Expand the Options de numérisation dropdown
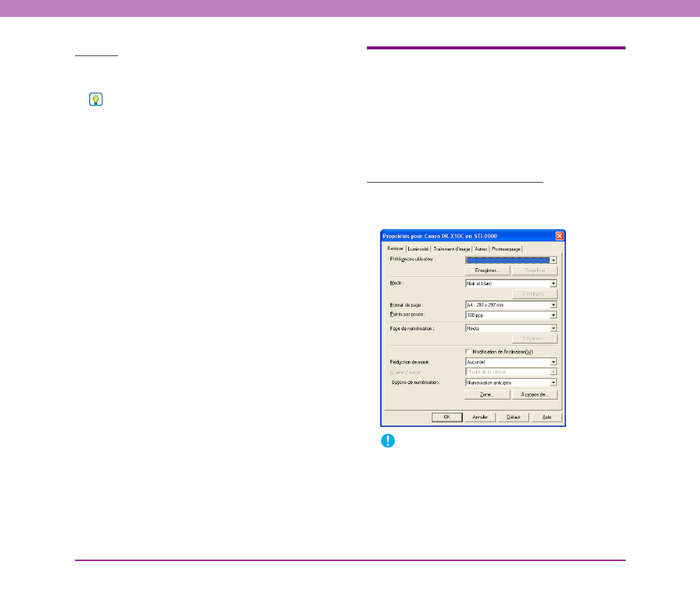 point(511,383)
